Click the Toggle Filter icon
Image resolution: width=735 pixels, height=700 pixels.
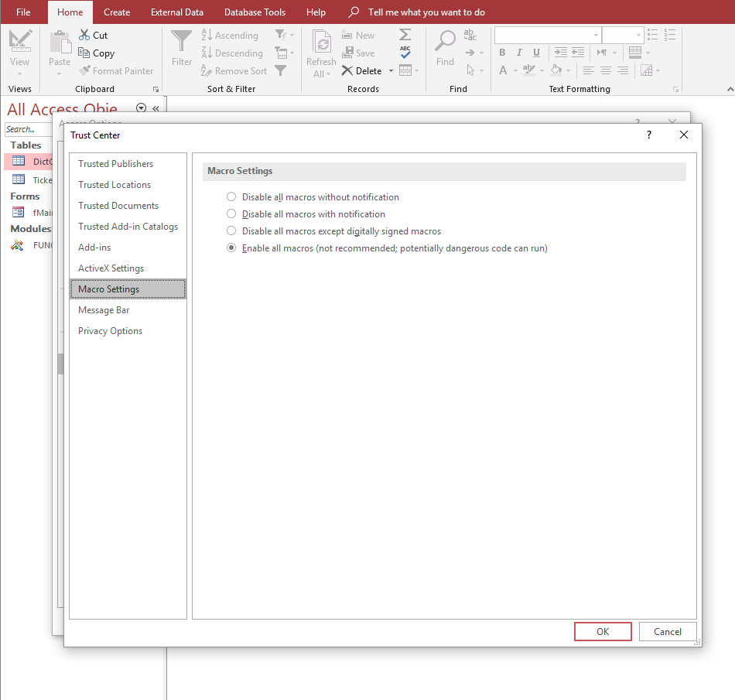pyautogui.click(x=280, y=70)
